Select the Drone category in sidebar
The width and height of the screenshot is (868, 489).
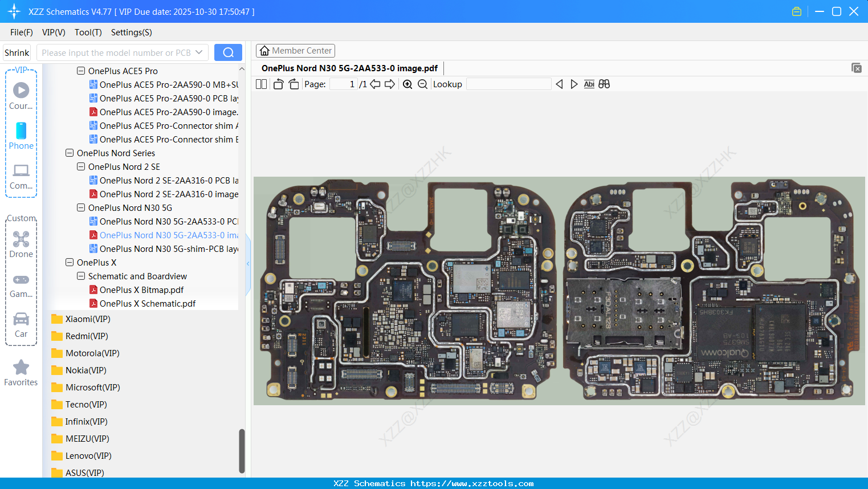(21, 244)
